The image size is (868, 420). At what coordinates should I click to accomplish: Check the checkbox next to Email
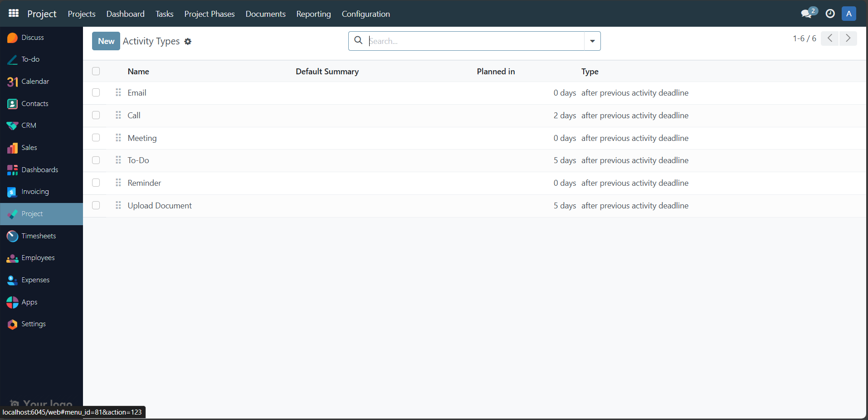[x=96, y=92]
